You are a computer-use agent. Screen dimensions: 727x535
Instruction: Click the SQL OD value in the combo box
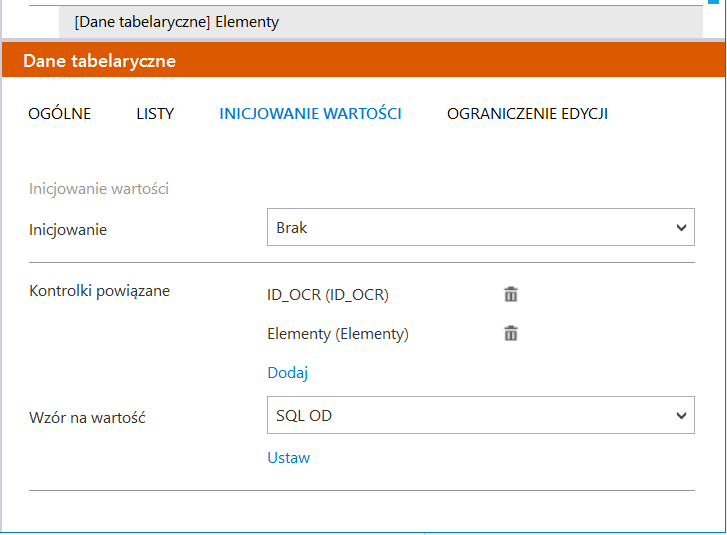(x=304, y=415)
